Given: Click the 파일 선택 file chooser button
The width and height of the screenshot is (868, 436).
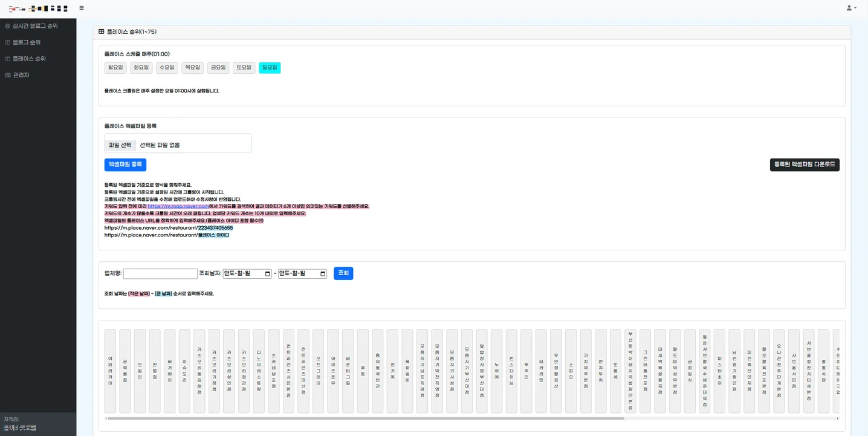Looking at the screenshot, I should coord(120,145).
